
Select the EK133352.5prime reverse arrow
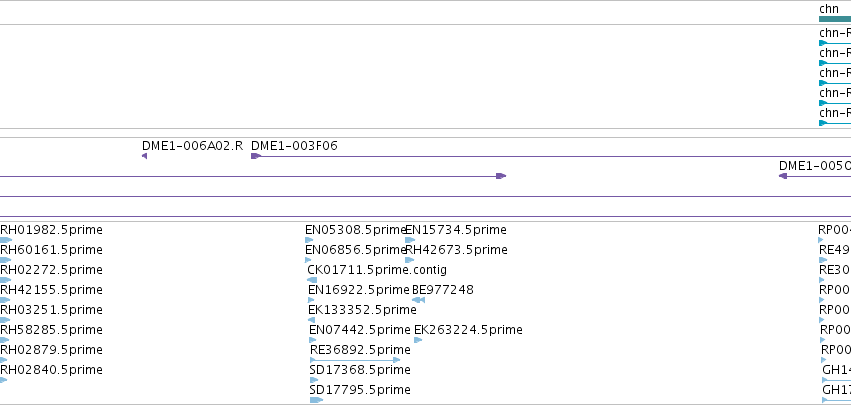(x=312, y=320)
